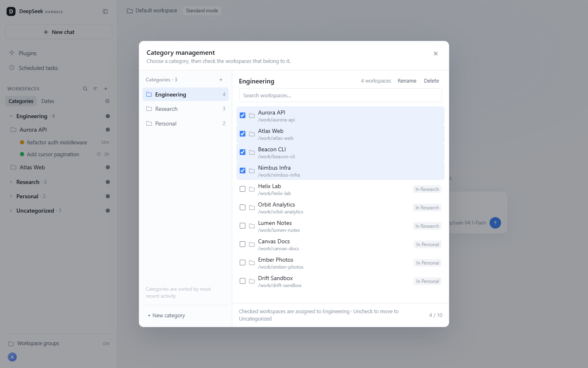Close the Category management dialog
The width and height of the screenshot is (588, 368).
click(436, 54)
